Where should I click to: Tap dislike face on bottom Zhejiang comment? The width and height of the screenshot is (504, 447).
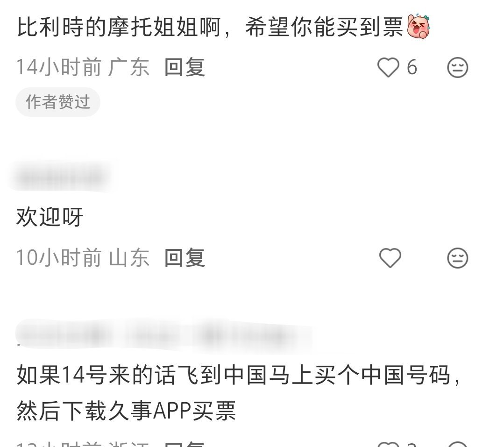click(x=457, y=445)
